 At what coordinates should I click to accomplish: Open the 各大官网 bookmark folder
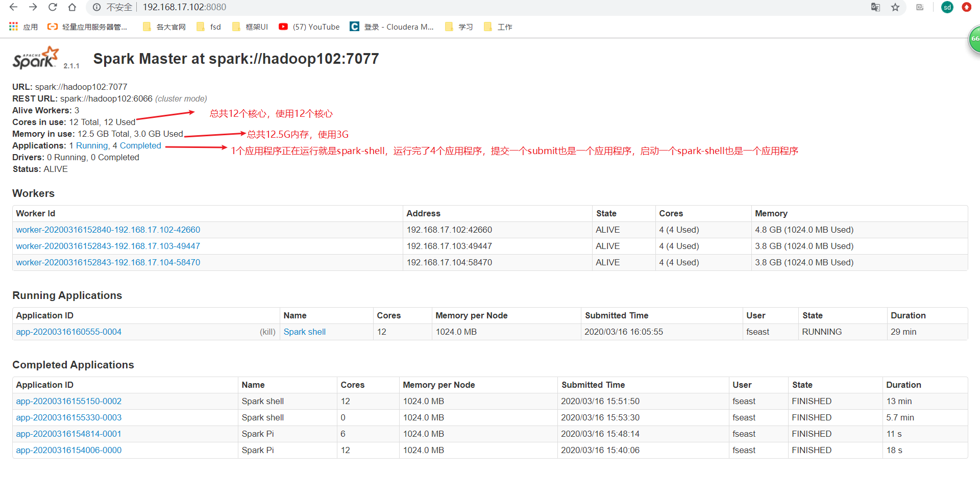[x=164, y=27]
